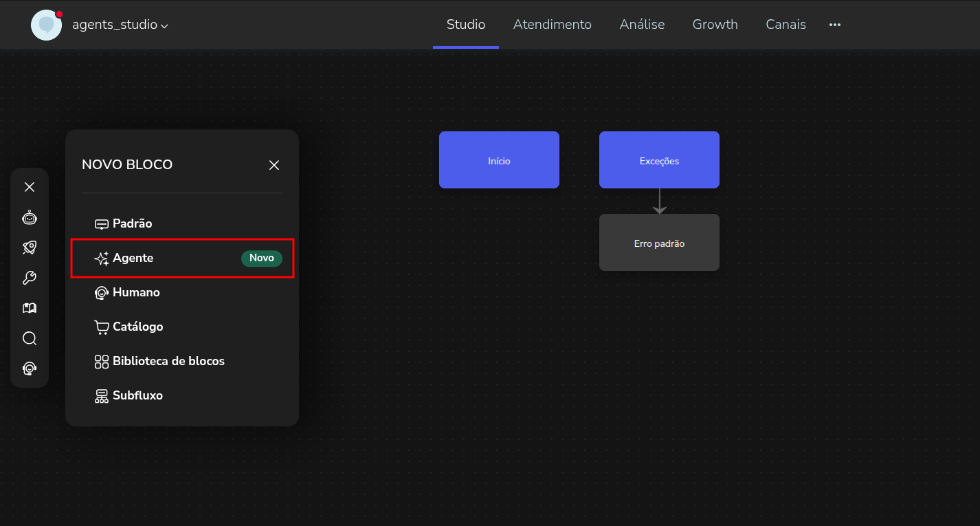
Task: Click the headset icon in left sidebar
Action: point(30,369)
